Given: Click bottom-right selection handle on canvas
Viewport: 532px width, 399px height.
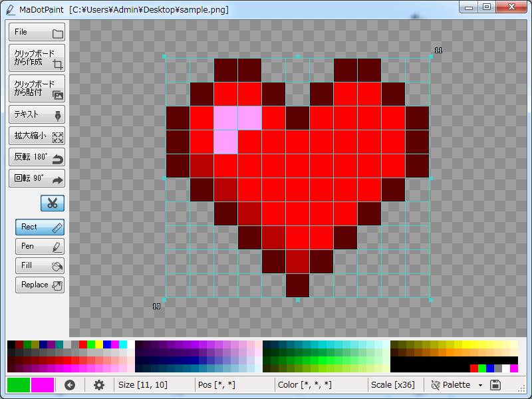Looking at the screenshot, I should pos(431,300).
